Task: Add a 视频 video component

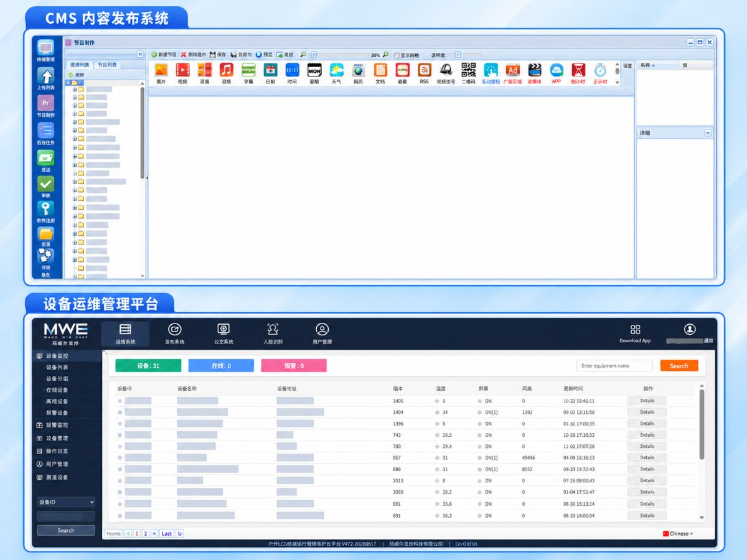Action: pyautogui.click(x=182, y=73)
